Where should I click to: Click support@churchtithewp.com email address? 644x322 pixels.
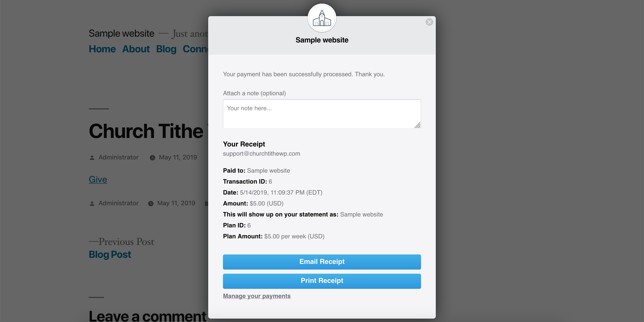click(262, 153)
